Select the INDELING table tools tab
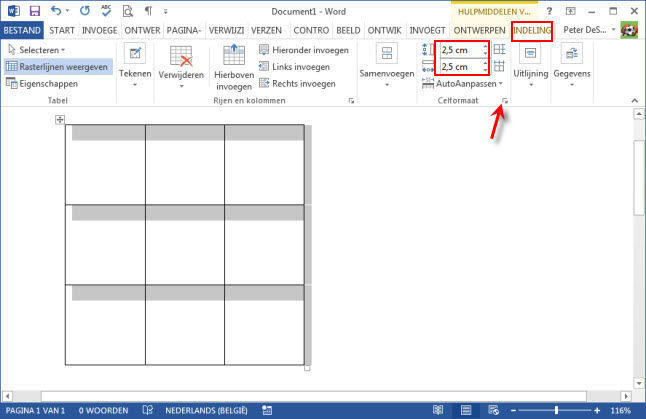 [x=532, y=30]
